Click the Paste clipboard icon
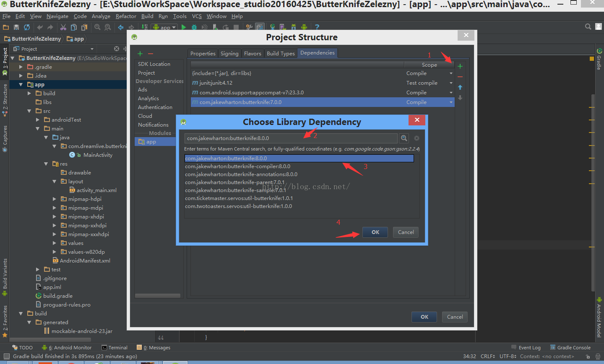Screen dimensions: 604x364 tap(84, 27)
